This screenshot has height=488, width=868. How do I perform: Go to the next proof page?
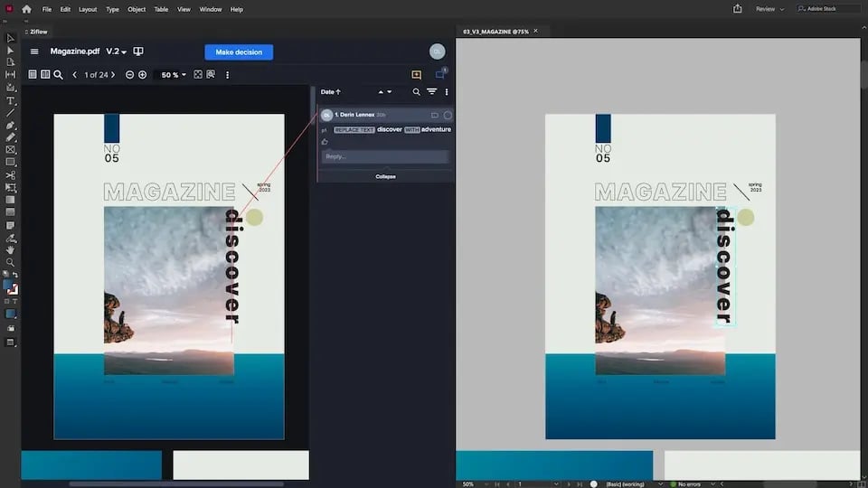click(113, 75)
